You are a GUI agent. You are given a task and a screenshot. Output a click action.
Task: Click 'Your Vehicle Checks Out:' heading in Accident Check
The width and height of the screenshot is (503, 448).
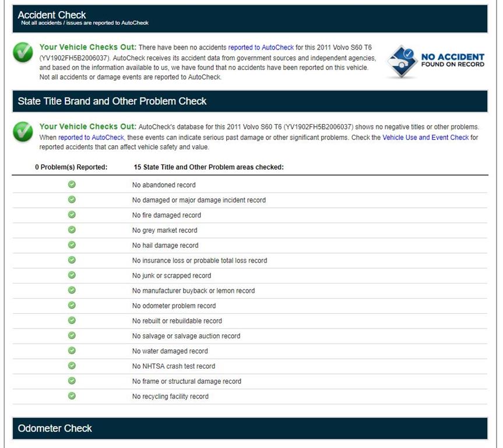88,47
